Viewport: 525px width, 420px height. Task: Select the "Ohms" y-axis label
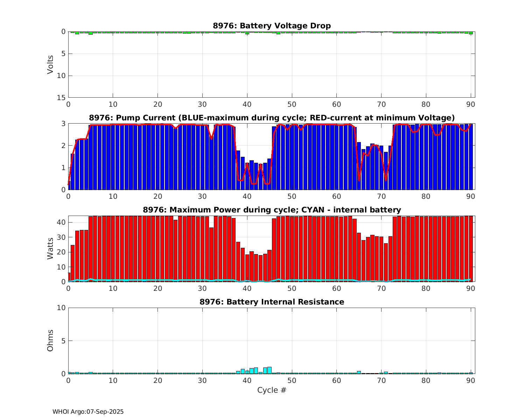click(50, 340)
